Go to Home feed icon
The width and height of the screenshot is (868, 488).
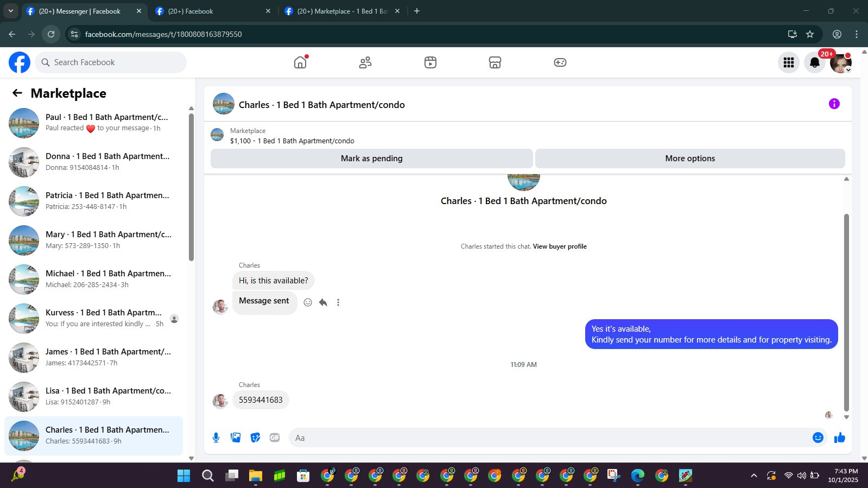pyautogui.click(x=300, y=62)
